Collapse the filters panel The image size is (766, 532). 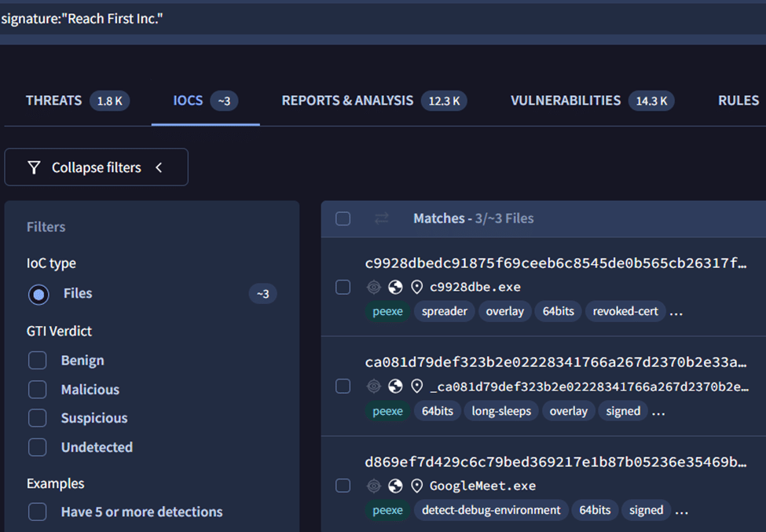click(x=96, y=167)
